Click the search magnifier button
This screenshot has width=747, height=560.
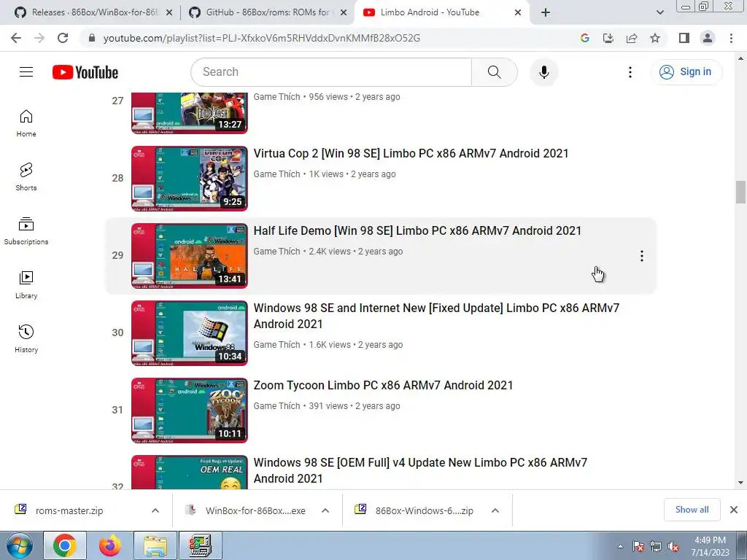coord(494,72)
